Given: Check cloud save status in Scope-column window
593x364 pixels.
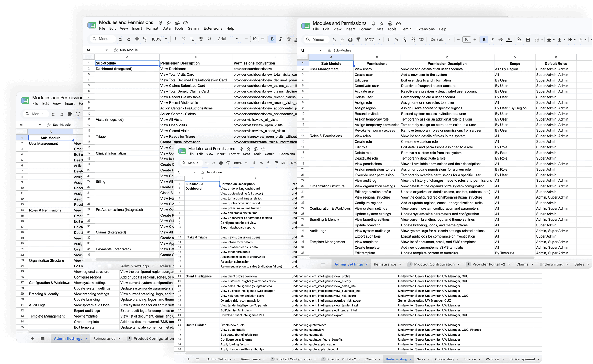Looking at the screenshot, I should (x=398, y=23).
